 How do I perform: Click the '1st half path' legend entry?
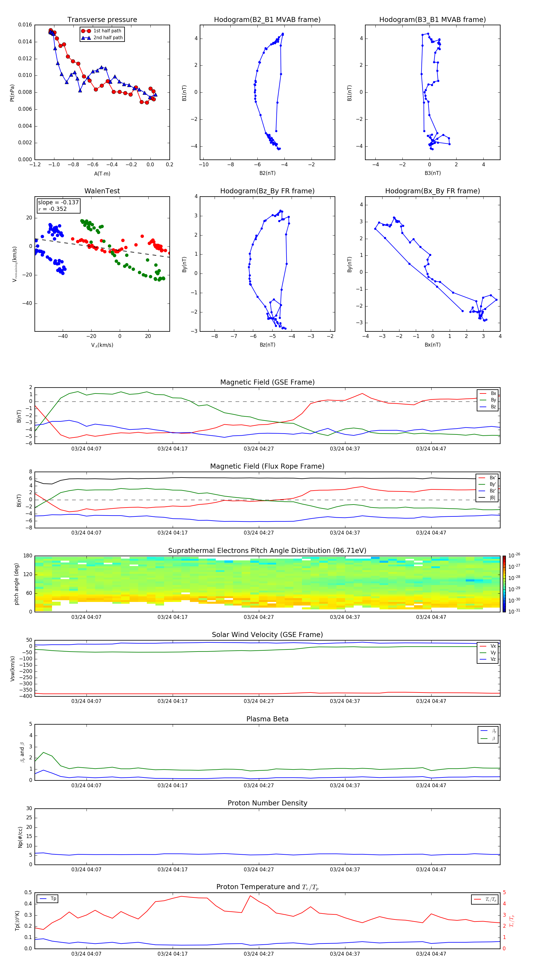tap(102, 31)
